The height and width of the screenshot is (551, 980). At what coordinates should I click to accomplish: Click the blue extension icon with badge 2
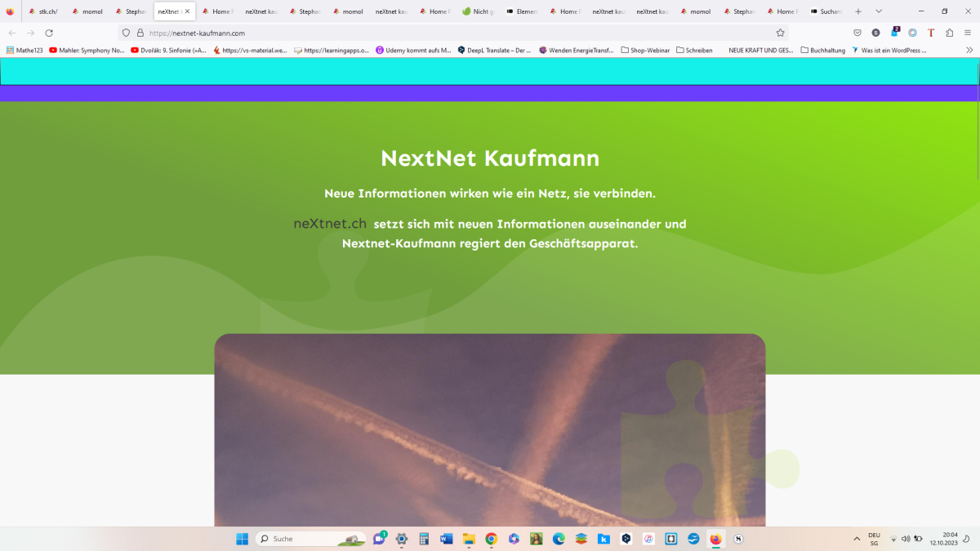894,33
